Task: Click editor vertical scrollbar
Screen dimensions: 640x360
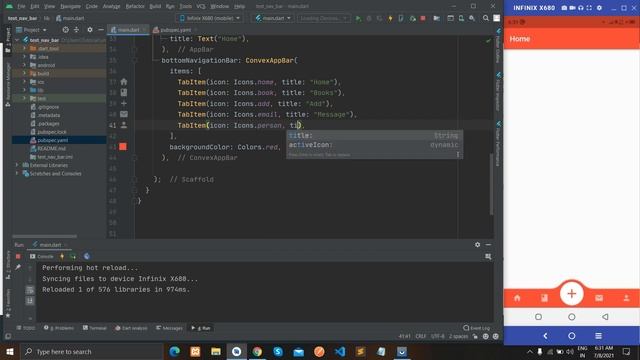Action: coord(491,184)
